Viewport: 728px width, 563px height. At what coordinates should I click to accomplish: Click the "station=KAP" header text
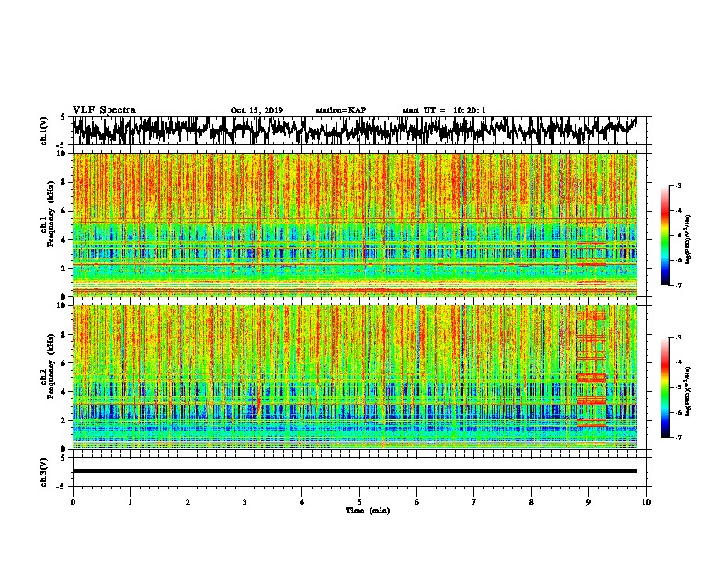pos(341,110)
